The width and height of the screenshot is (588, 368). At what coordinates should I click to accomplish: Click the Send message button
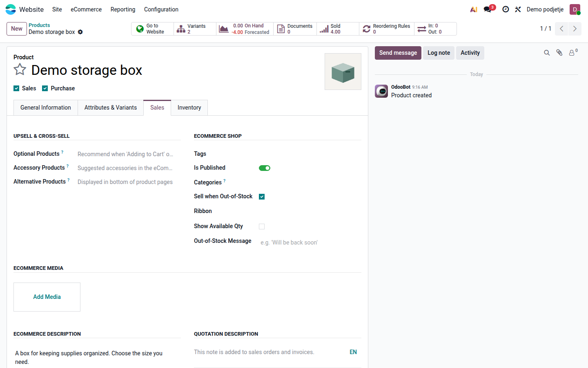click(x=398, y=53)
